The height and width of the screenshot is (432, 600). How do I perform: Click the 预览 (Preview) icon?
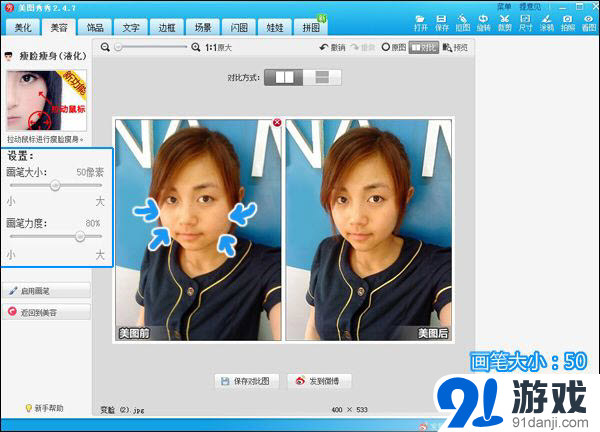455,47
